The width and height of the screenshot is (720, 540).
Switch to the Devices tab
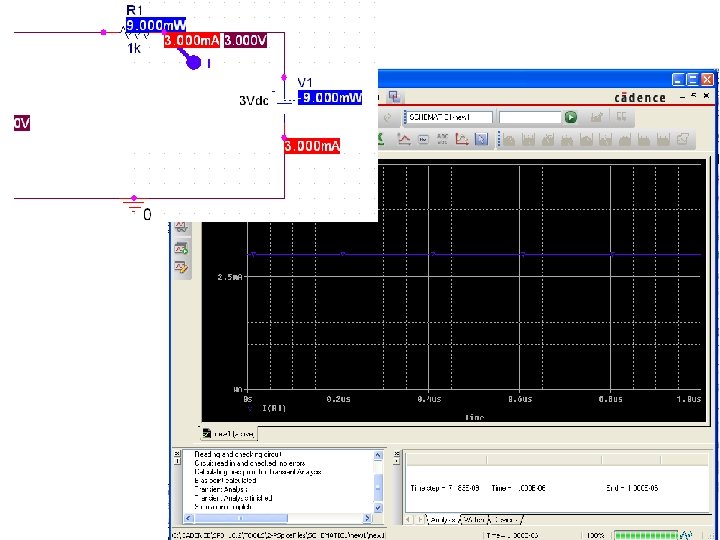(505, 520)
